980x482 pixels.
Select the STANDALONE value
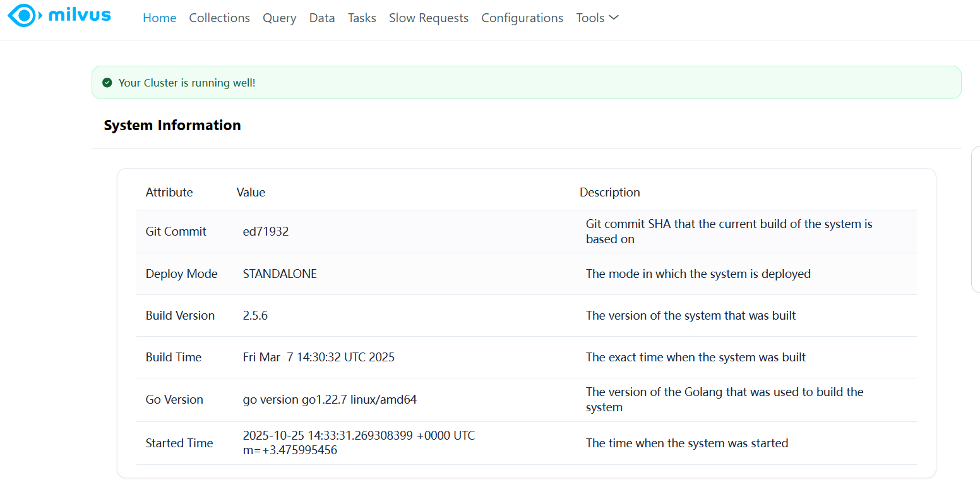click(x=280, y=274)
